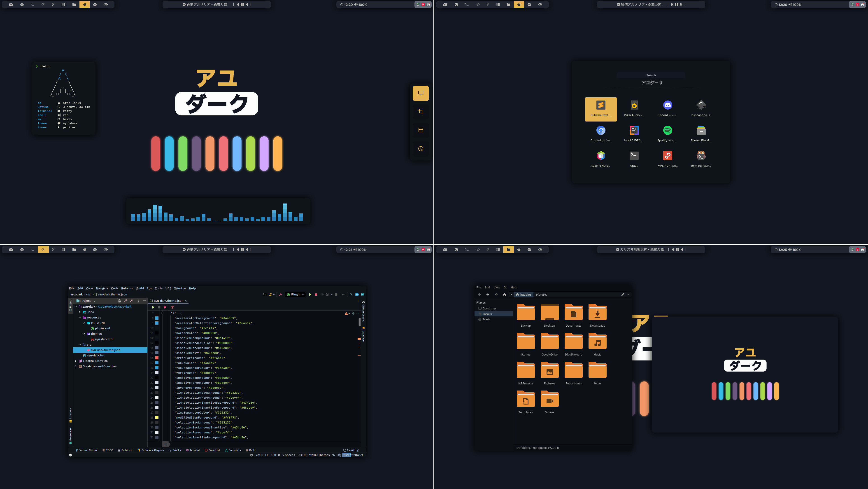The height and width of the screenshot is (489, 868).
Task: Click the Search Everywhere magnifier in IntelliJ
Action: coord(351,295)
